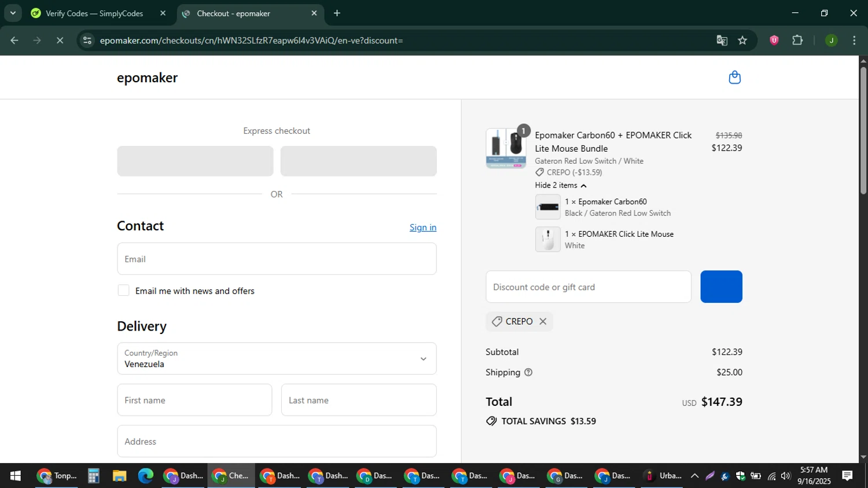
Task: Click the shipping help question mark icon
Action: 528,372
